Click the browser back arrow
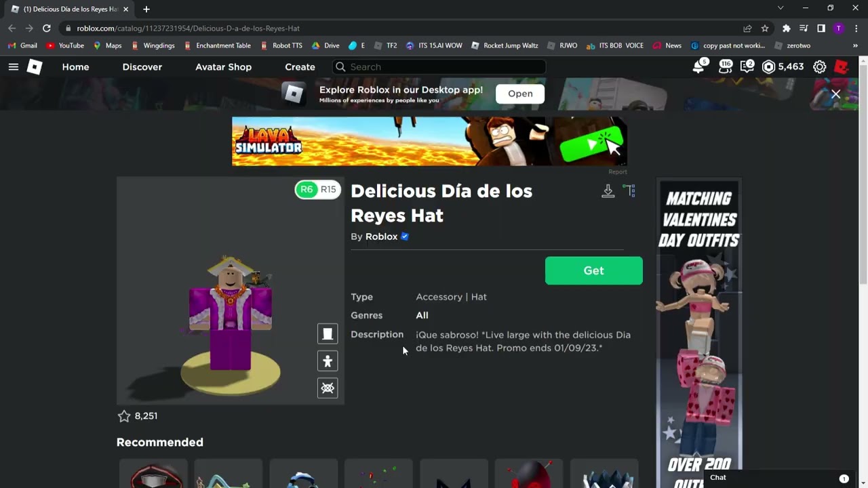This screenshot has height=488, width=868. pyautogui.click(x=12, y=28)
